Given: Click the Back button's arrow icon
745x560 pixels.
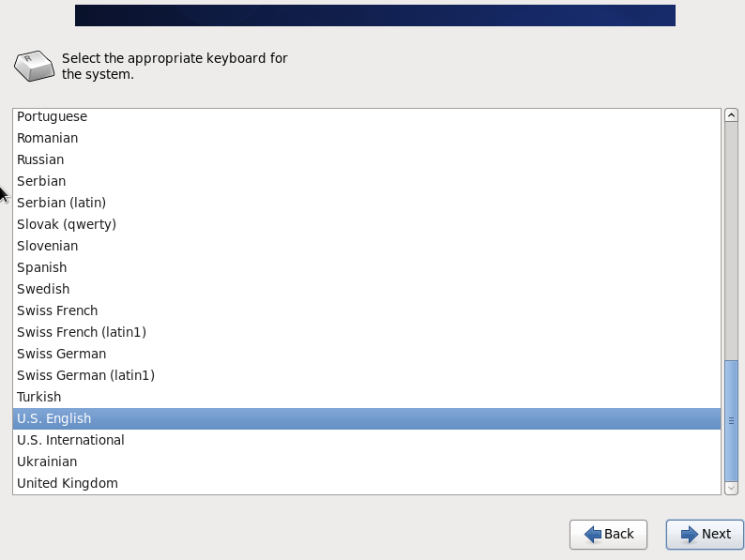Looking at the screenshot, I should (x=592, y=535).
